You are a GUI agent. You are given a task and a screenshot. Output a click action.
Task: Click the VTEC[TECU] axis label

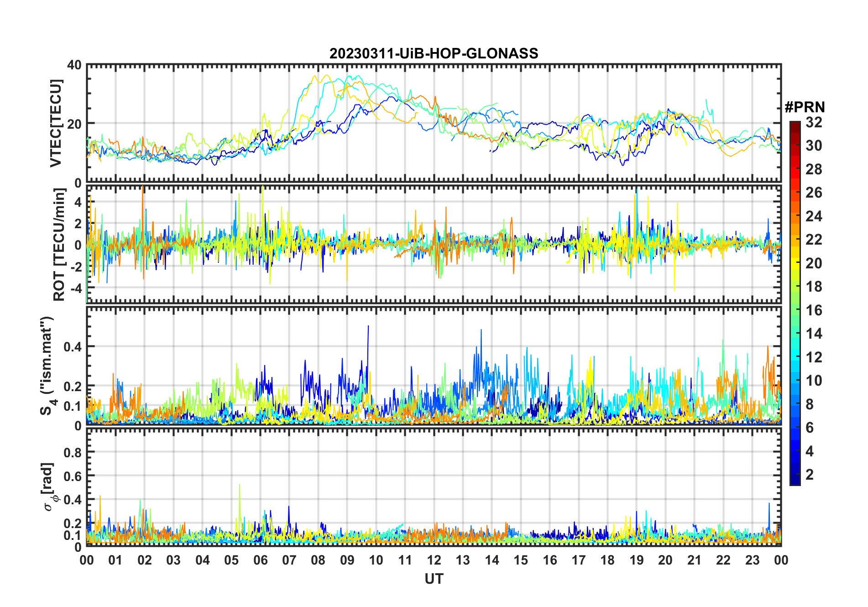coord(56,123)
